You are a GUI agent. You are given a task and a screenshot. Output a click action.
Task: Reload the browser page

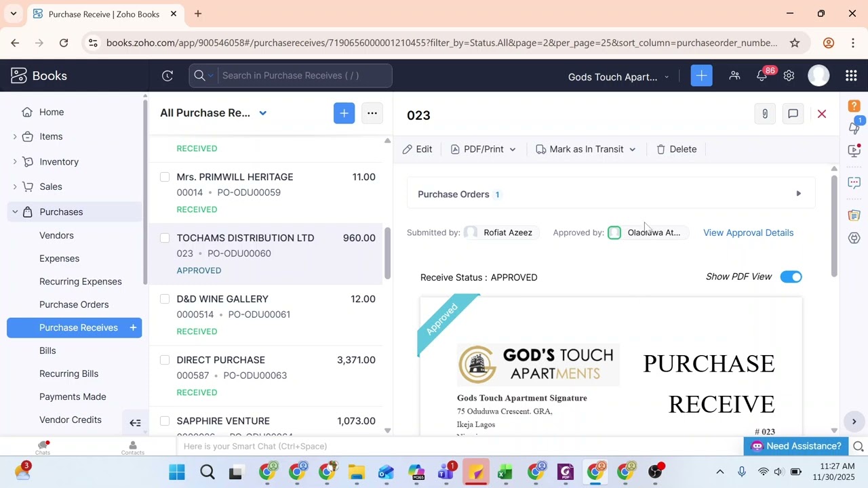point(64,43)
